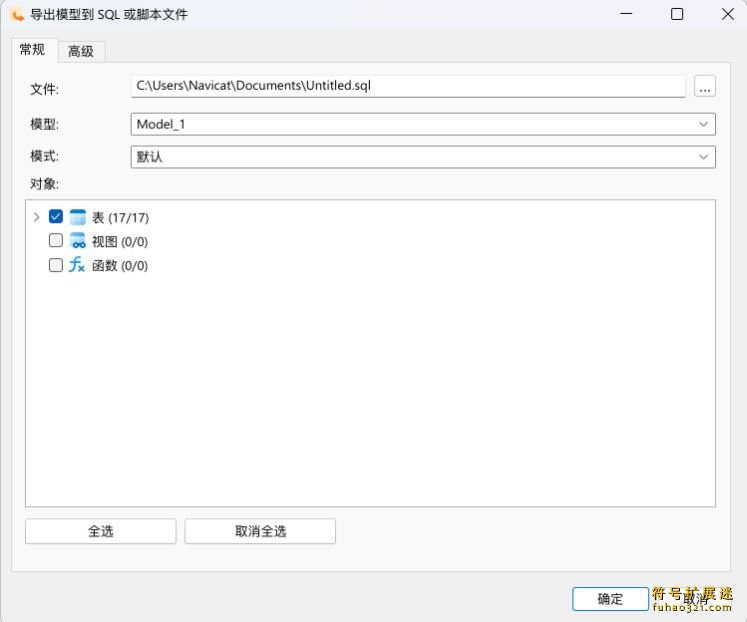The width and height of the screenshot is (747, 622).
Task: Minimize the export dialog window
Action: pyautogui.click(x=626, y=14)
